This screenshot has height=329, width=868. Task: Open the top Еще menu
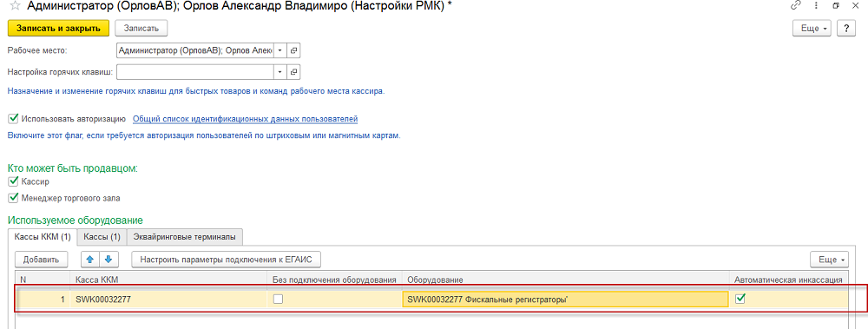[812, 29]
